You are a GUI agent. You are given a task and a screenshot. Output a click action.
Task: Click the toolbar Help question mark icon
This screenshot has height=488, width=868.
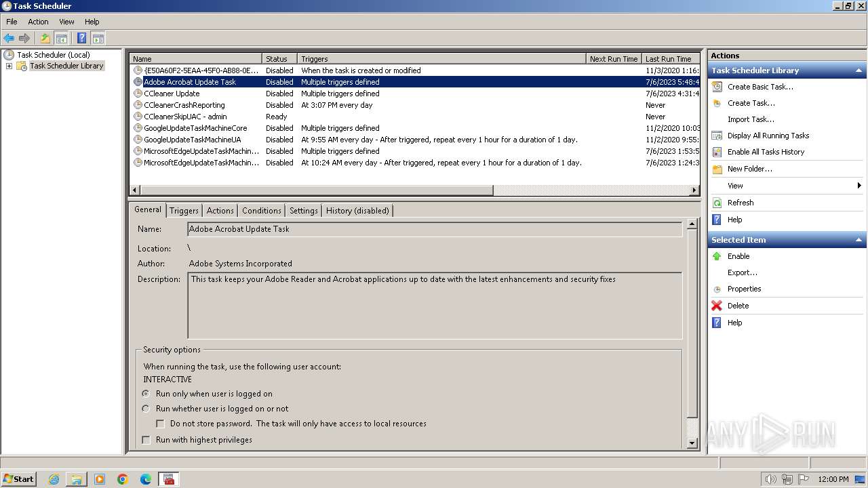82,39
